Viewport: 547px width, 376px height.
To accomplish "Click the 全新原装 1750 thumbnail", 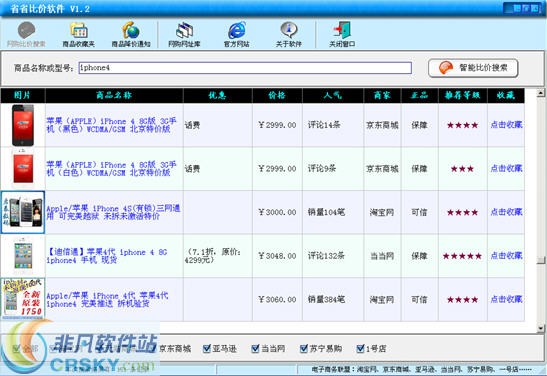I will 23,299.
